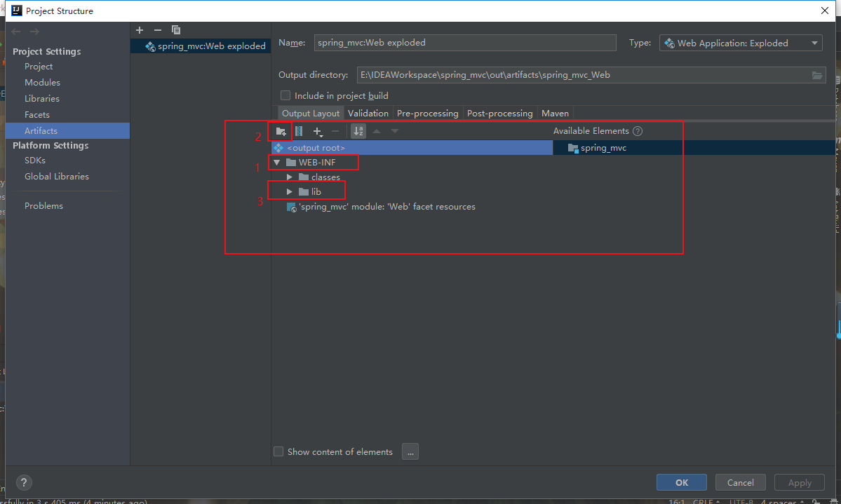The height and width of the screenshot is (504, 841).
Task: Open SDKs under Platform Settings
Action: pyautogui.click(x=35, y=161)
